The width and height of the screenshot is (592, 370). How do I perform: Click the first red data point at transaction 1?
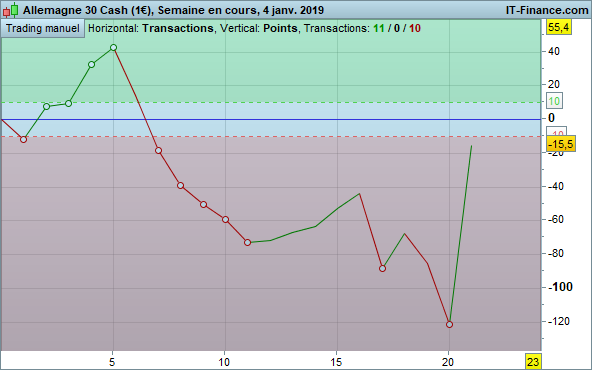point(23,140)
